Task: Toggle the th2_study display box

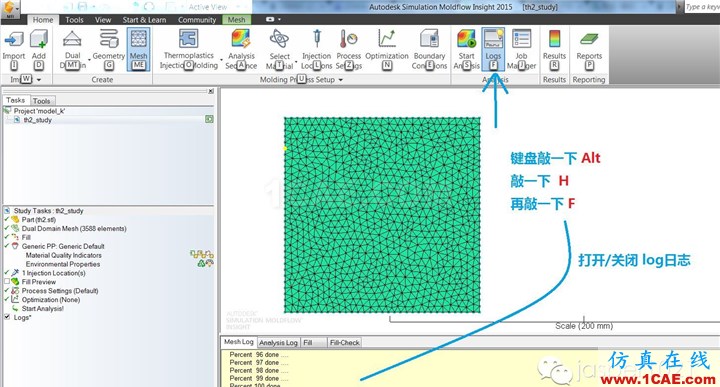Action: (209, 119)
